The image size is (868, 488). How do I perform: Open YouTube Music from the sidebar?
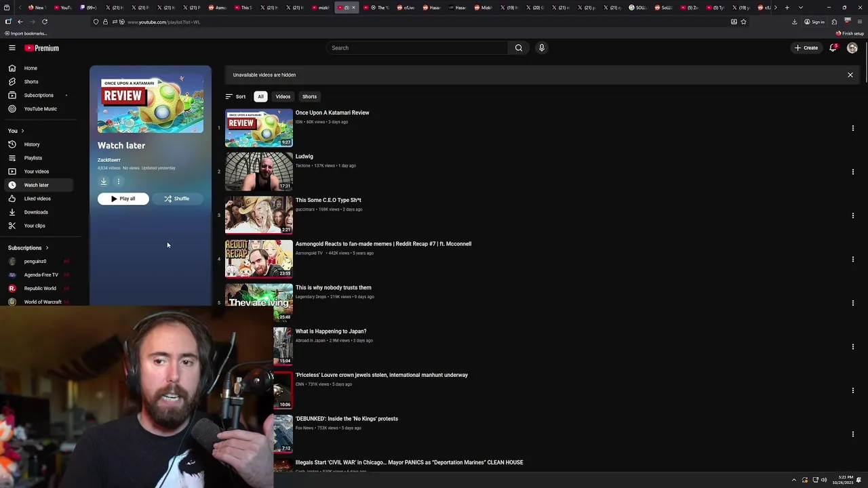coord(40,109)
